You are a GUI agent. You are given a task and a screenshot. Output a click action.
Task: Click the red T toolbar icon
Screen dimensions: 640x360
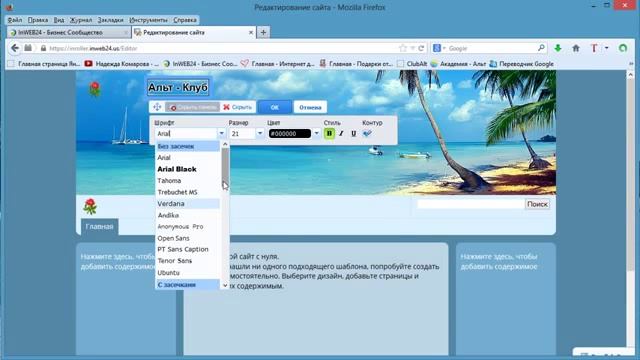(594, 48)
